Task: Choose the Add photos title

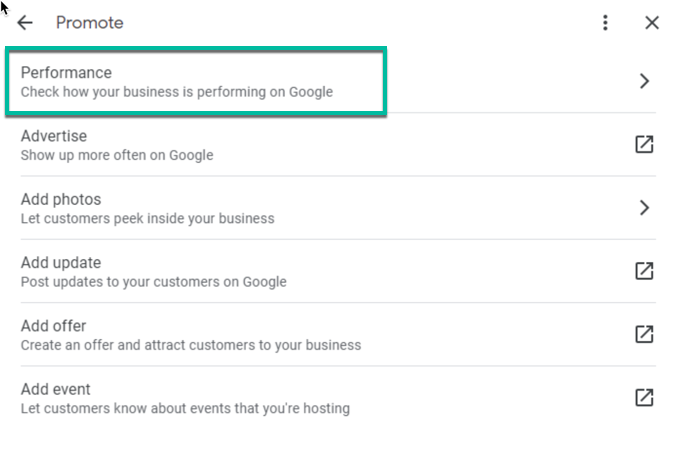Action: point(61,200)
